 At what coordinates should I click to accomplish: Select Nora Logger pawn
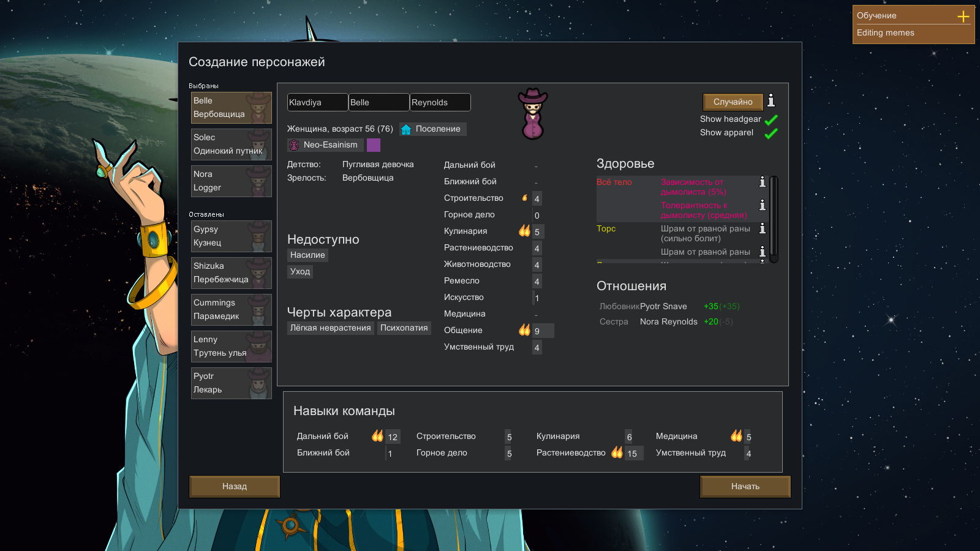[232, 181]
